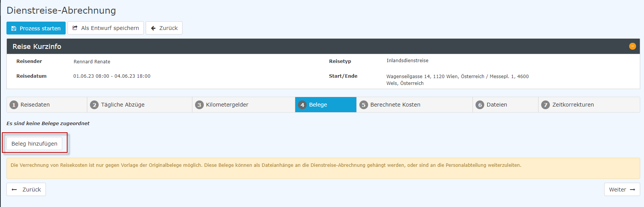Proceed with the Weiter button

[622, 190]
